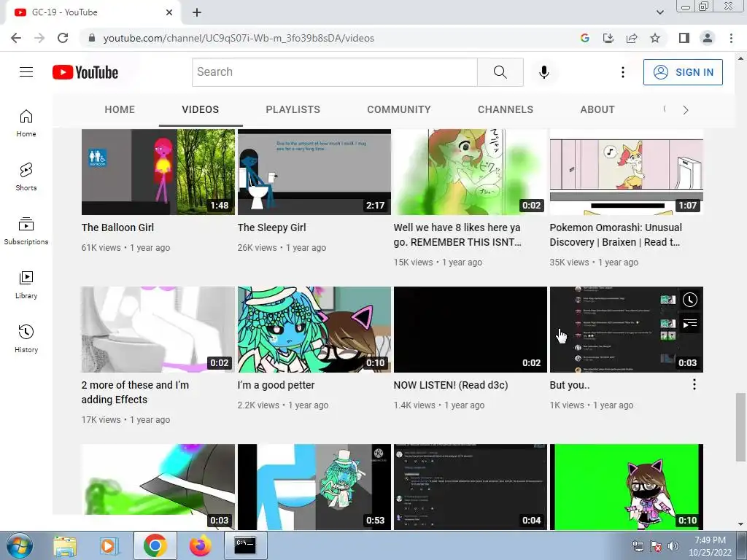Viewport: 747px width, 560px height.
Task: Expand the tab search dropdown arrow
Action: tap(659, 12)
